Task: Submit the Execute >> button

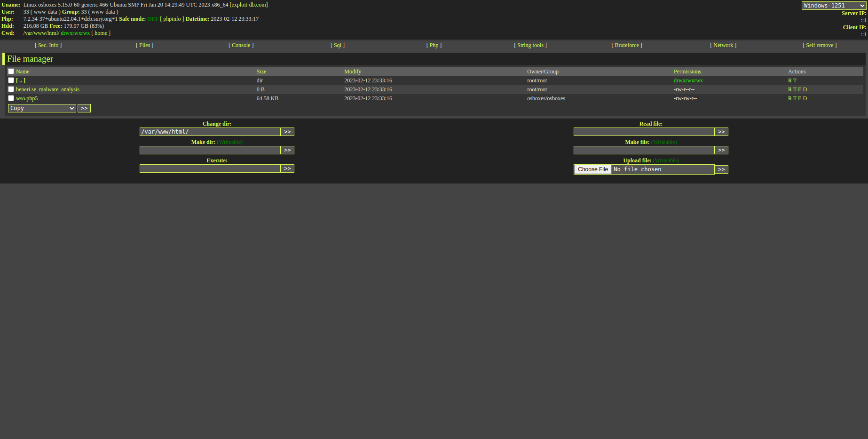Action: tap(288, 168)
